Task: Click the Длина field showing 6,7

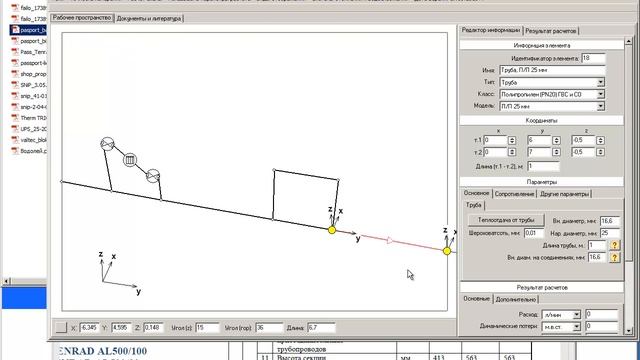Action: pos(321,327)
